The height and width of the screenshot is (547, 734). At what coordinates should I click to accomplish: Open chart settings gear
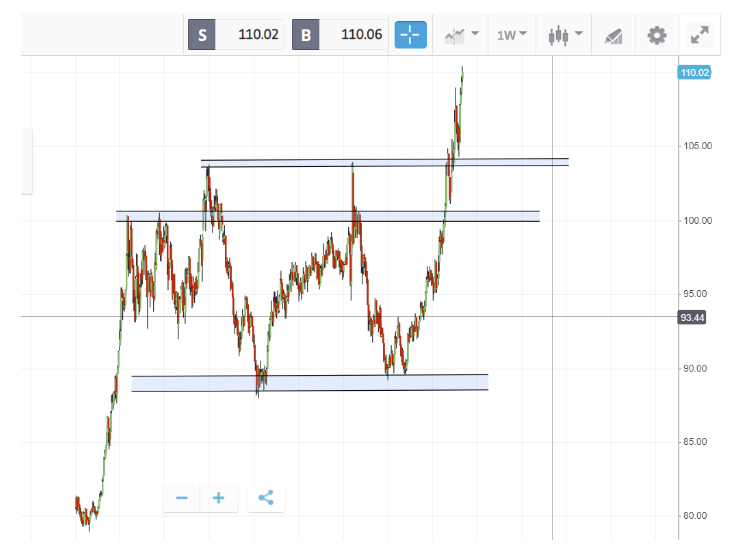[657, 36]
